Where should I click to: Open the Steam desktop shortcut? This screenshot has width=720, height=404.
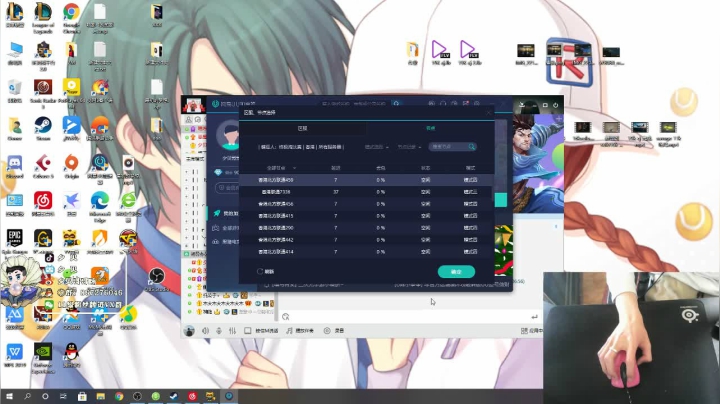(x=43, y=129)
